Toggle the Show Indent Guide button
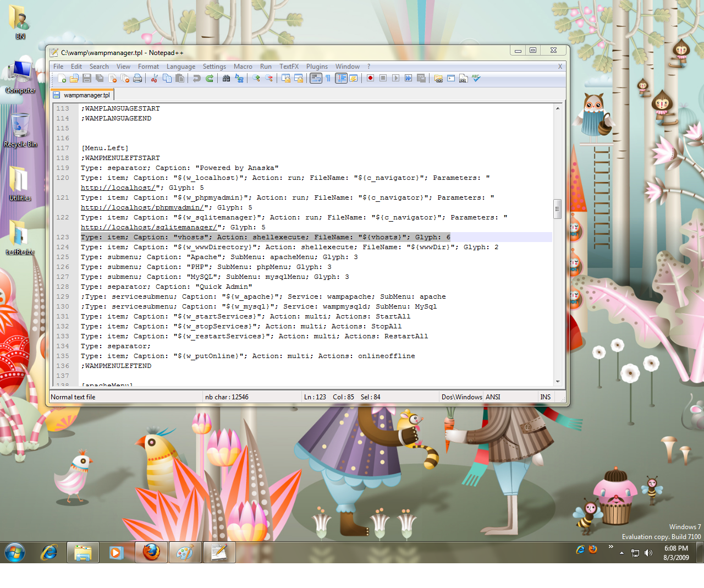 [341, 79]
